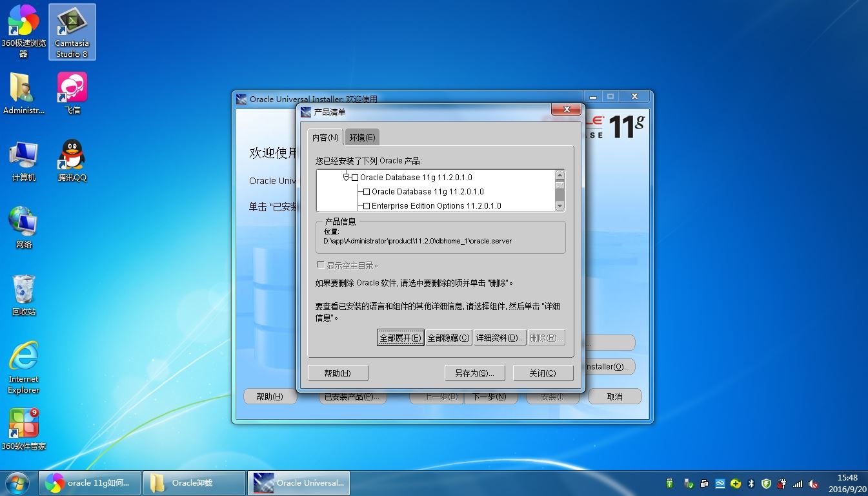The width and height of the screenshot is (868, 496).
Task: Switch to 'Oracle Universal...' taskbar button
Action: [298, 482]
